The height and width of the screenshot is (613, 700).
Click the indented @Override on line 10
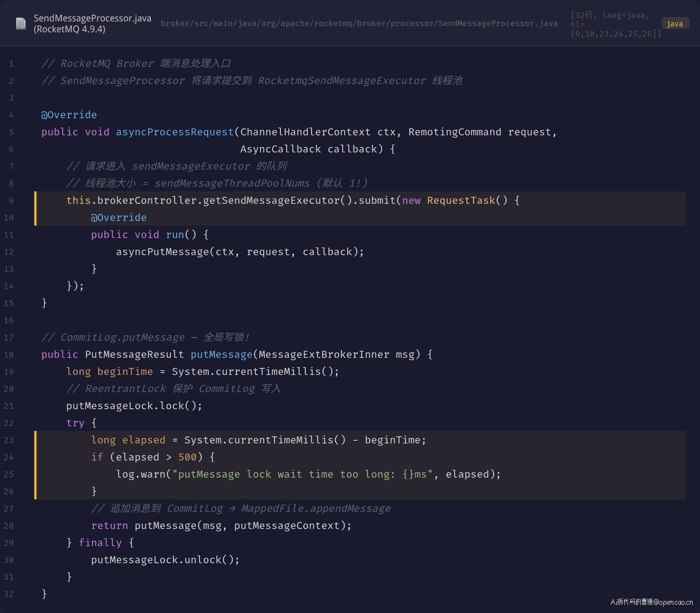pos(119,217)
